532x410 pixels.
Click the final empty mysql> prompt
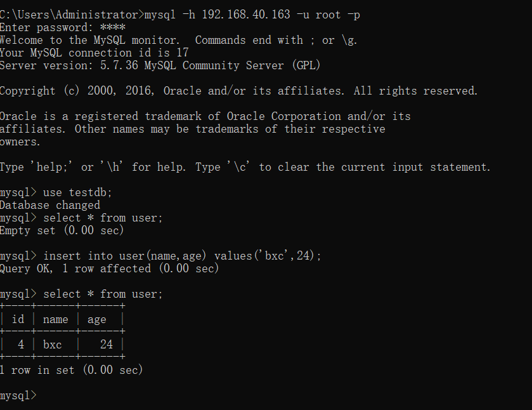(18, 395)
